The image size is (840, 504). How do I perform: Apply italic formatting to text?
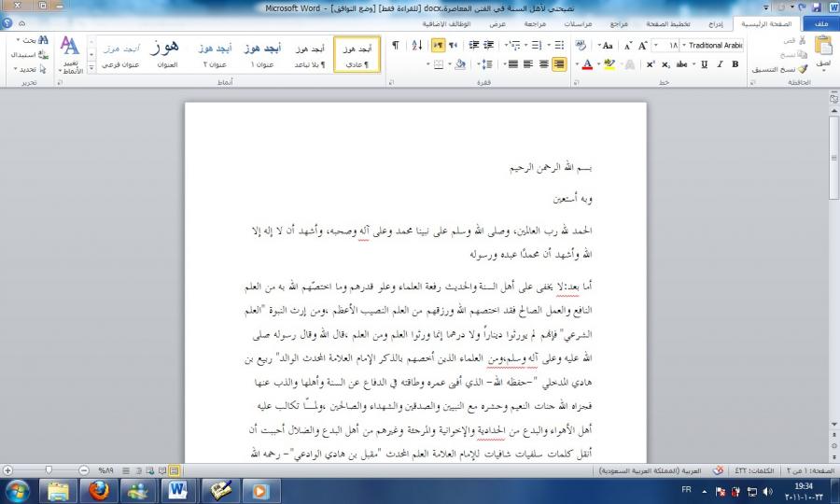coord(720,64)
